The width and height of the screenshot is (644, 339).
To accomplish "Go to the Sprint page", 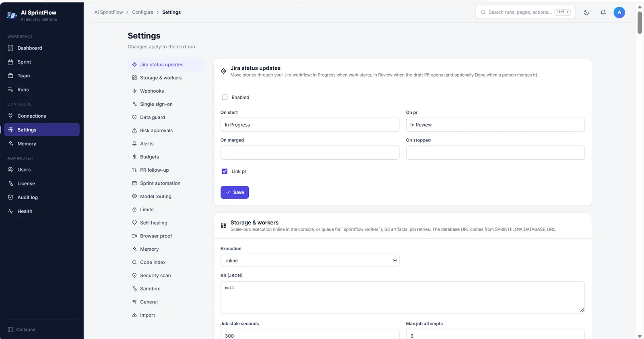I will 42,62.
